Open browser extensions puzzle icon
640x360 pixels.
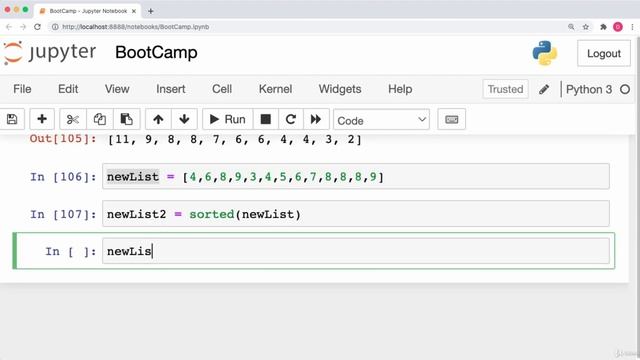coord(603,27)
